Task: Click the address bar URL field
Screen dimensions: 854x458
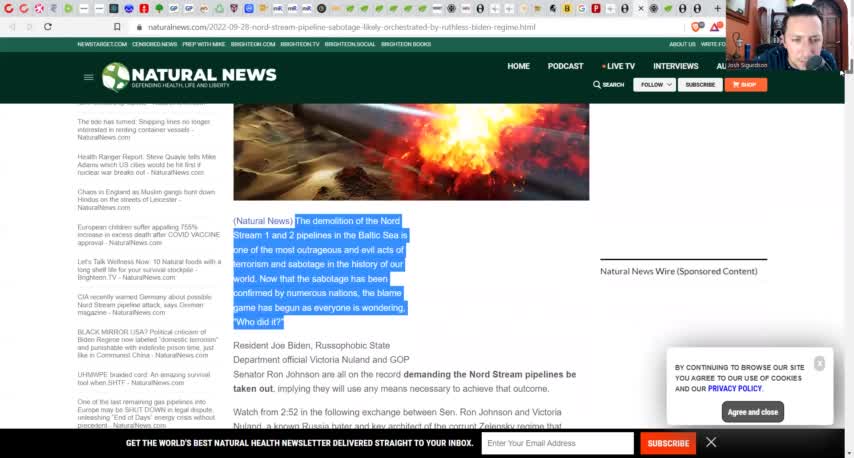Action: (341, 27)
